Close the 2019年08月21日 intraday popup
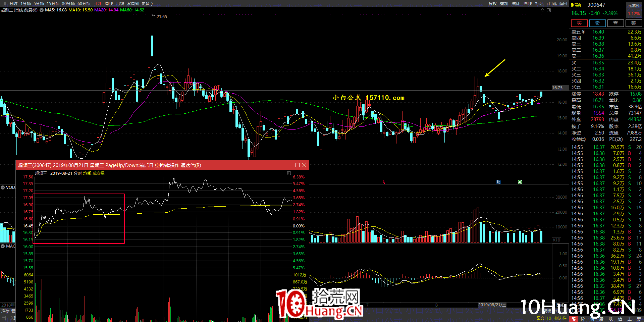This screenshot has height=322, width=644. (x=304, y=165)
